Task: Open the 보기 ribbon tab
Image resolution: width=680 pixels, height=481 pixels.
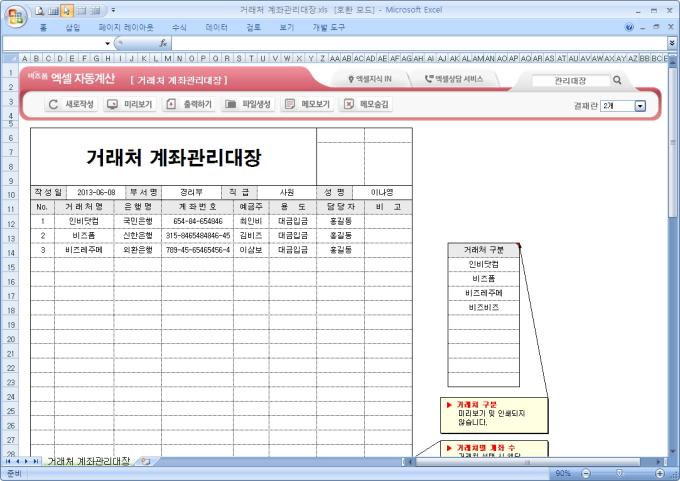Action: pos(287,27)
